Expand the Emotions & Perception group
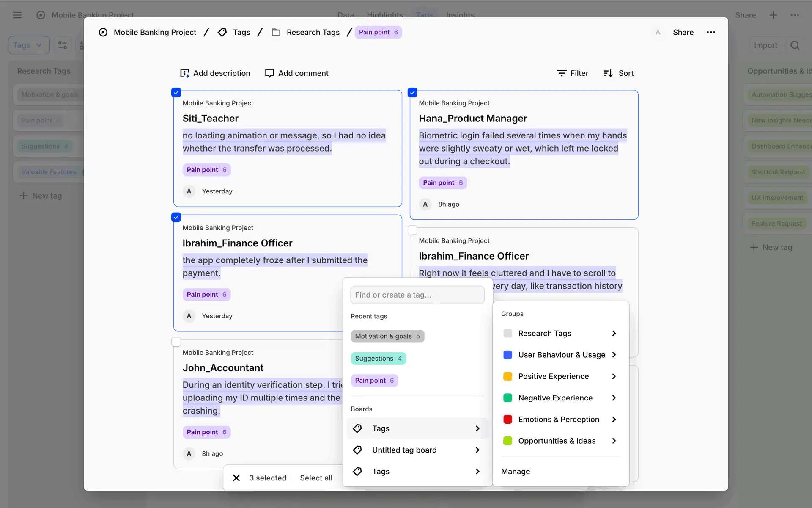812x508 pixels. point(614,419)
